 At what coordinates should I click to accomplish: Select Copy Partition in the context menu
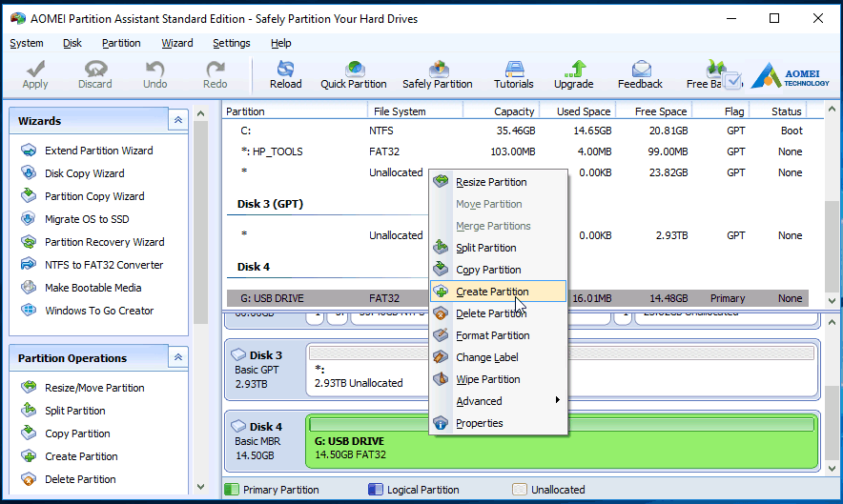click(x=499, y=270)
